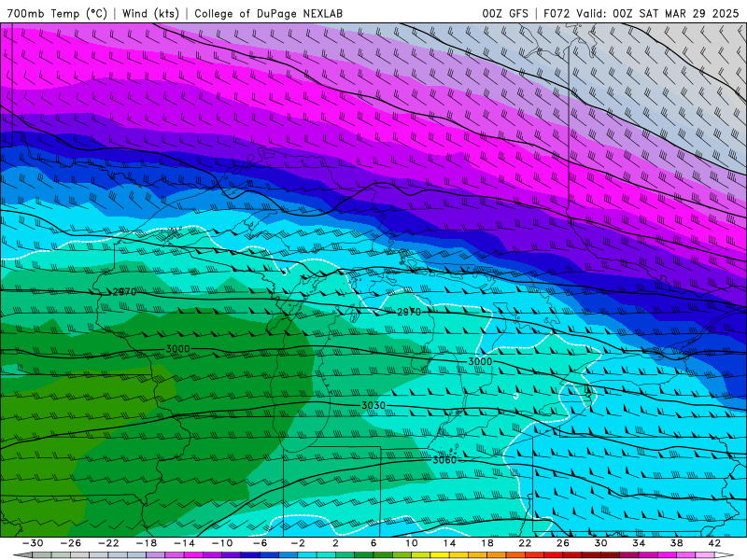Click the gray left arrow end of colorbar
The image size is (747, 560).
point(22,555)
